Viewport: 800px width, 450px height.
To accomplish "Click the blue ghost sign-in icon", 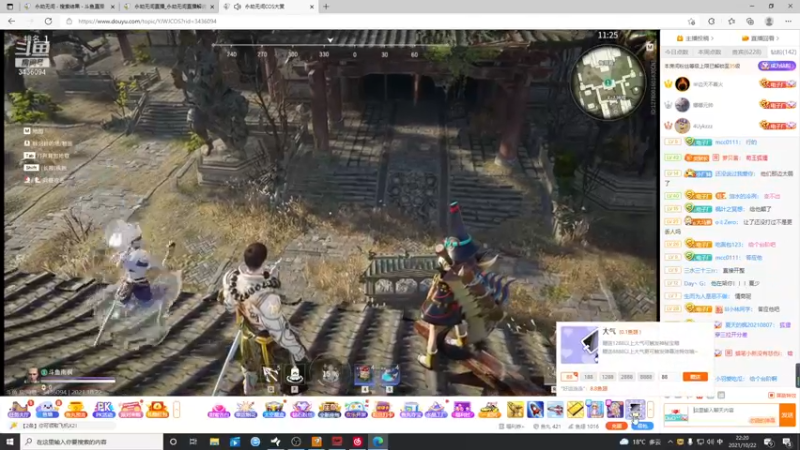I will click(x=47, y=409).
